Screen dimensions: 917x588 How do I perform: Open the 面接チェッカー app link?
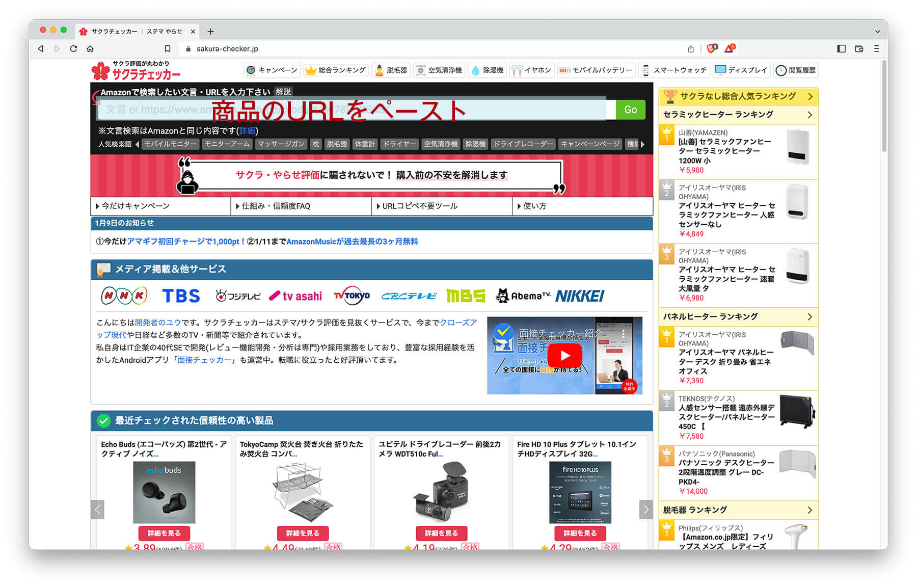click(x=204, y=360)
